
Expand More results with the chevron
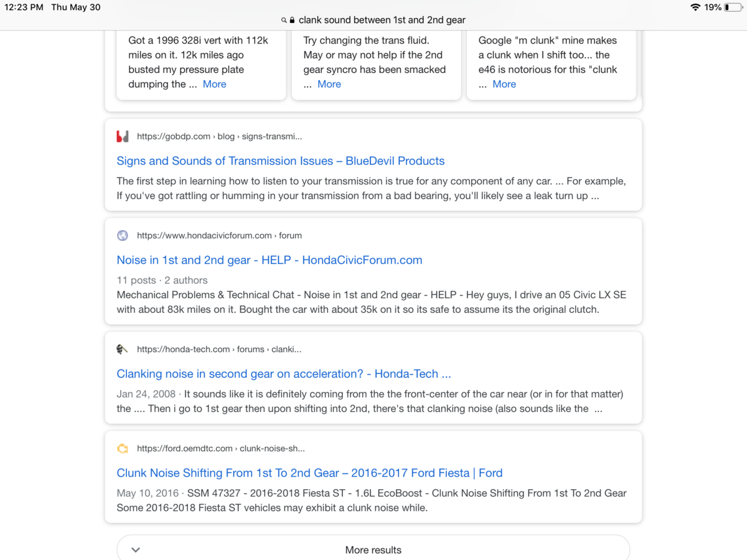(x=136, y=550)
